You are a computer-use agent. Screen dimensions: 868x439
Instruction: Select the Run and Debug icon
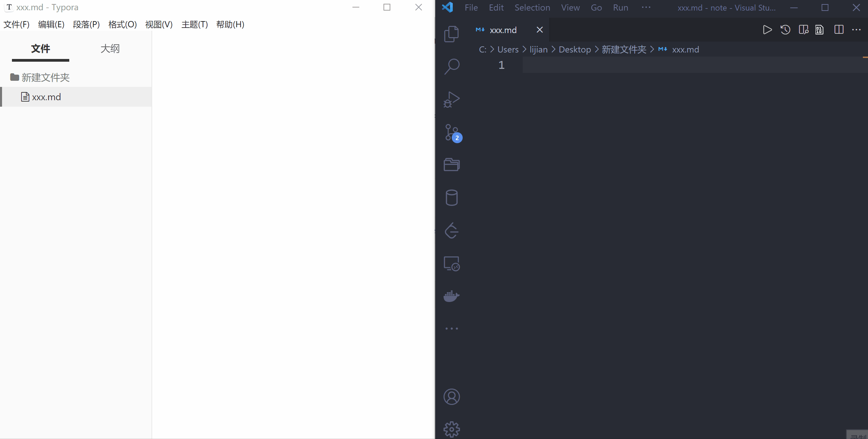(452, 99)
